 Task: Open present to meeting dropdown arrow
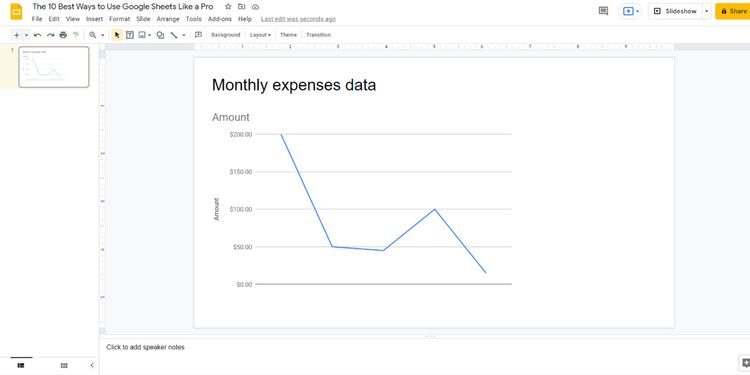[x=638, y=11]
